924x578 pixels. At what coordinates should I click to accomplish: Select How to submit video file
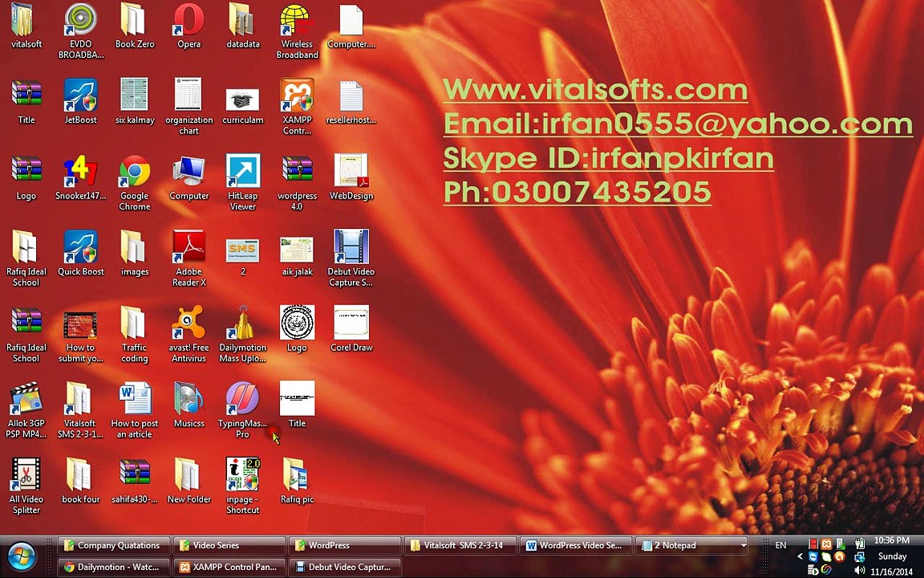pyautogui.click(x=81, y=337)
